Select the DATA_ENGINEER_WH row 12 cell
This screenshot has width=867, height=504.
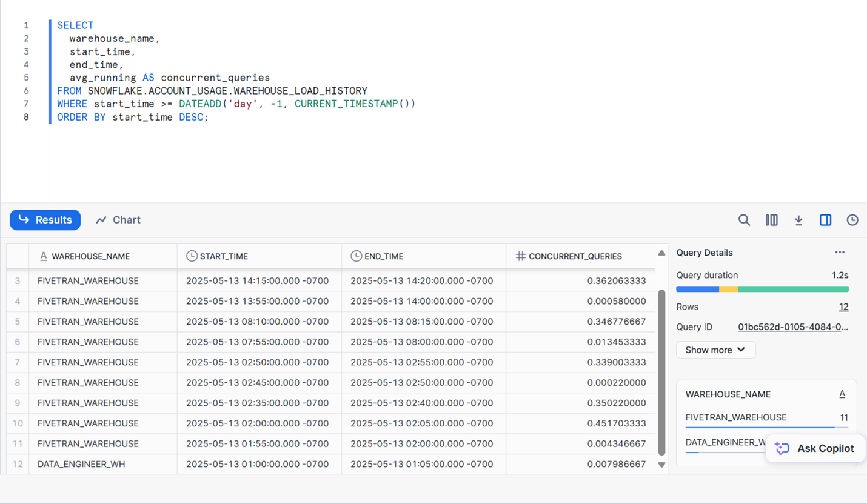pos(81,464)
